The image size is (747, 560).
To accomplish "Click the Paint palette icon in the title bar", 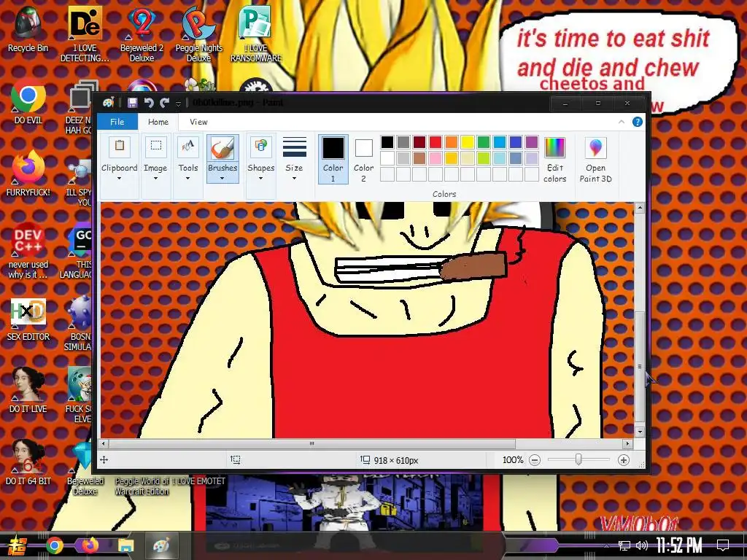I will 109,103.
